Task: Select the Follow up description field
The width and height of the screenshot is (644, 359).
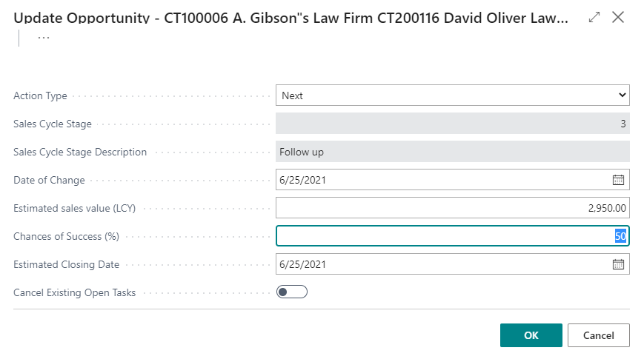Action: (x=453, y=152)
